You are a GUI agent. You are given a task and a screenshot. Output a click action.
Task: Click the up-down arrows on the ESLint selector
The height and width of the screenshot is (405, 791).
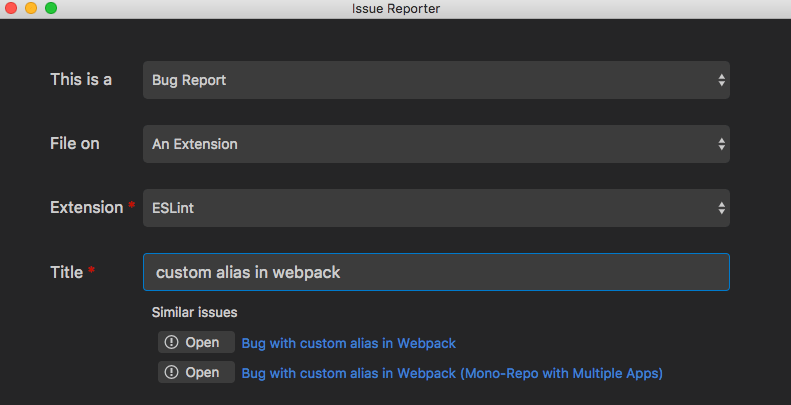[x=721, y=208]
